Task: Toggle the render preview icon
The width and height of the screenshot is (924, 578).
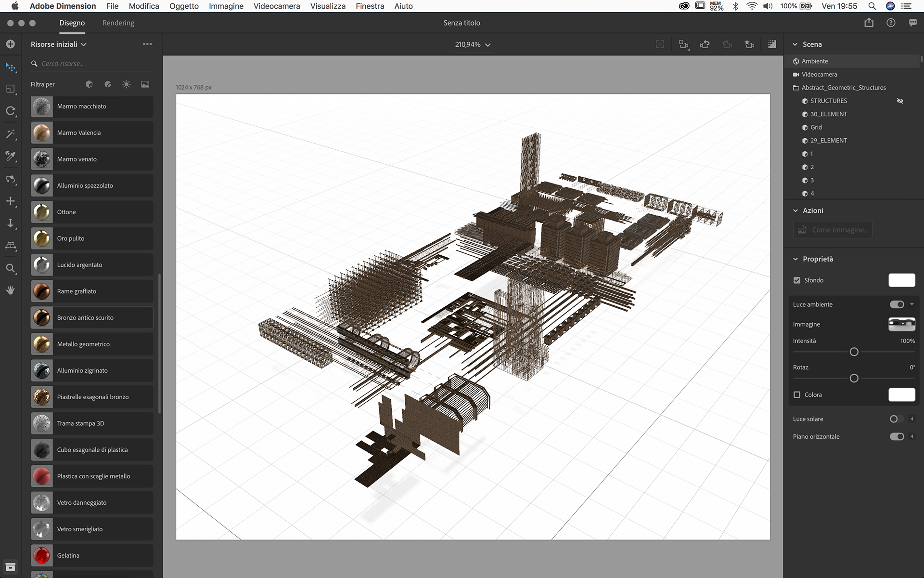Action: click(x=772, y=44)
